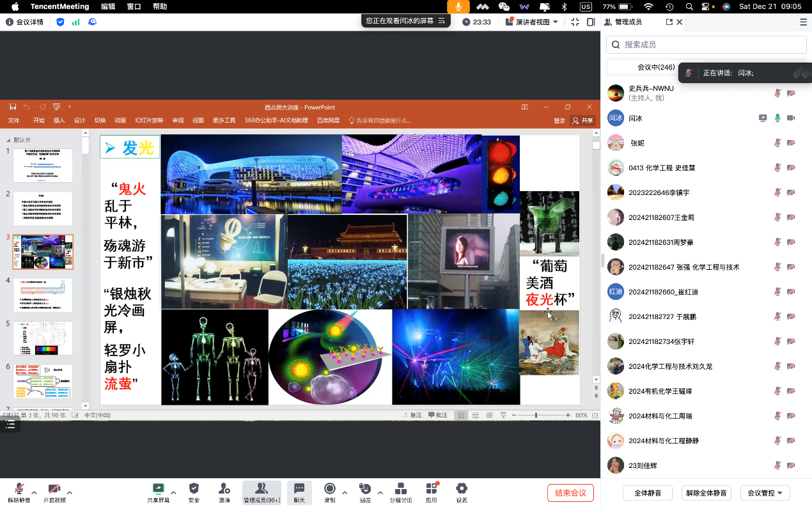Select the 会议中(246) tab
812x507 pixels.
[x=656, y=67]
